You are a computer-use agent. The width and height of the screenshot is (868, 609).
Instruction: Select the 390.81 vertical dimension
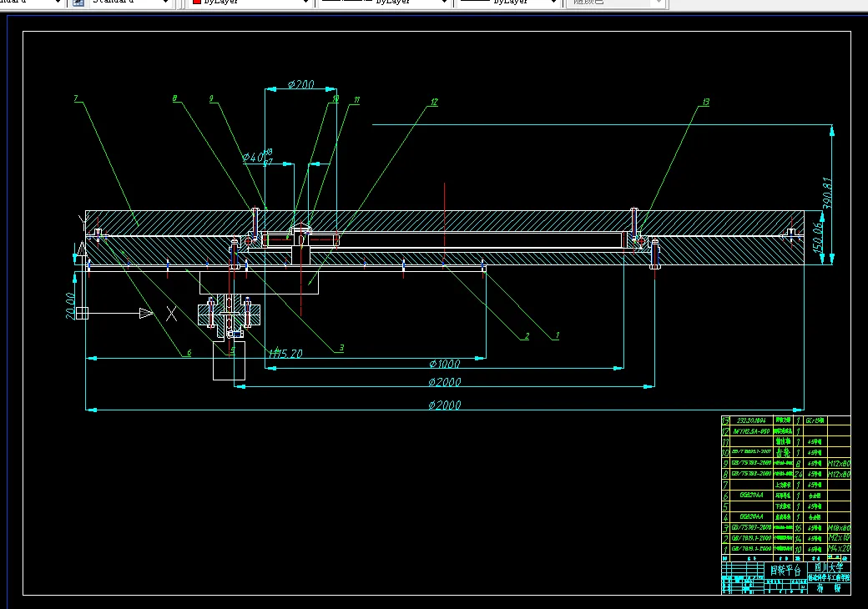tap(827, 193)
